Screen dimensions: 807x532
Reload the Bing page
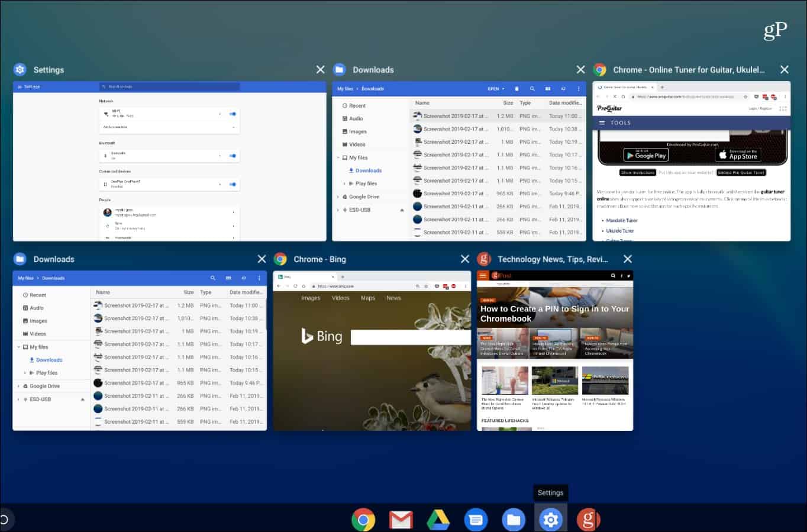(295, 286)
